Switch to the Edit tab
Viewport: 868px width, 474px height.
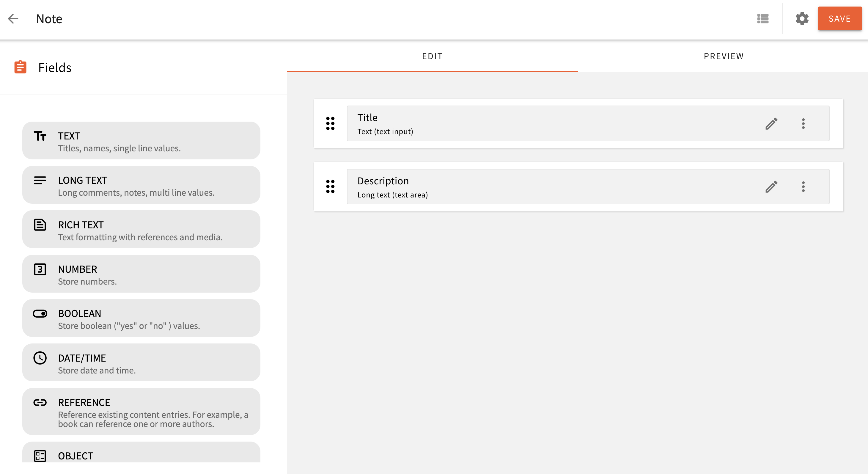click(x=432, y=56)
